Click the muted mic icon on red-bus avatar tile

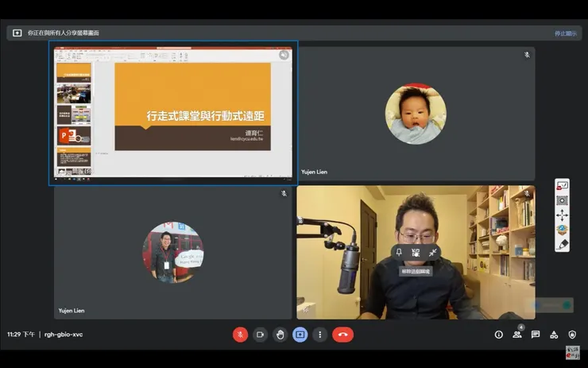pos(284,193)
